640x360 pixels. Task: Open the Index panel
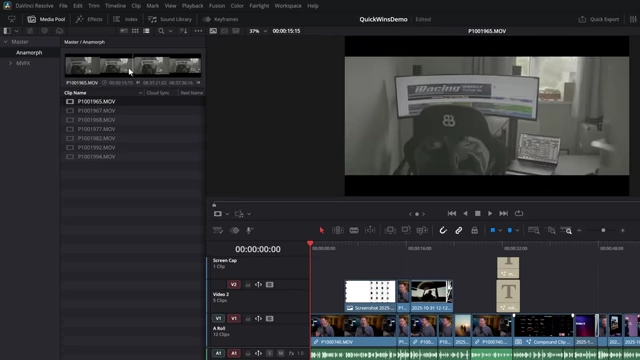(x=125, y=19)
